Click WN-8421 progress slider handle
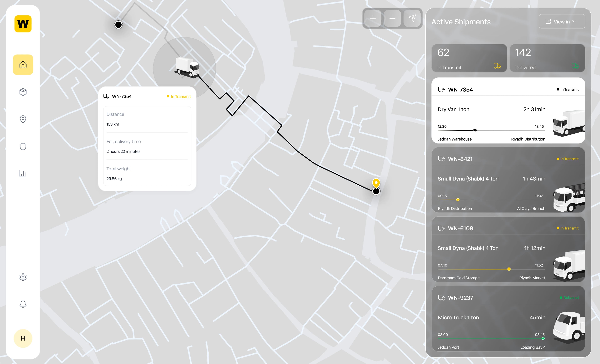Screen dimensions: 600x364 [458, 200]
